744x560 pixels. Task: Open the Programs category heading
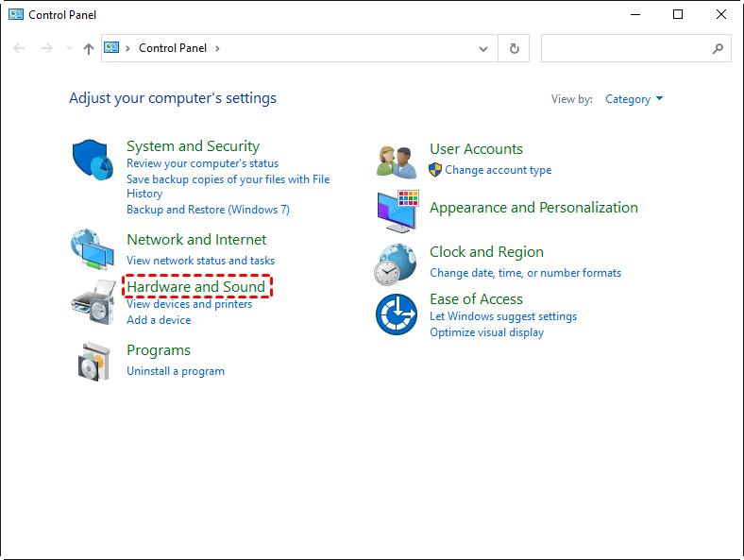(x=159, y=350)
